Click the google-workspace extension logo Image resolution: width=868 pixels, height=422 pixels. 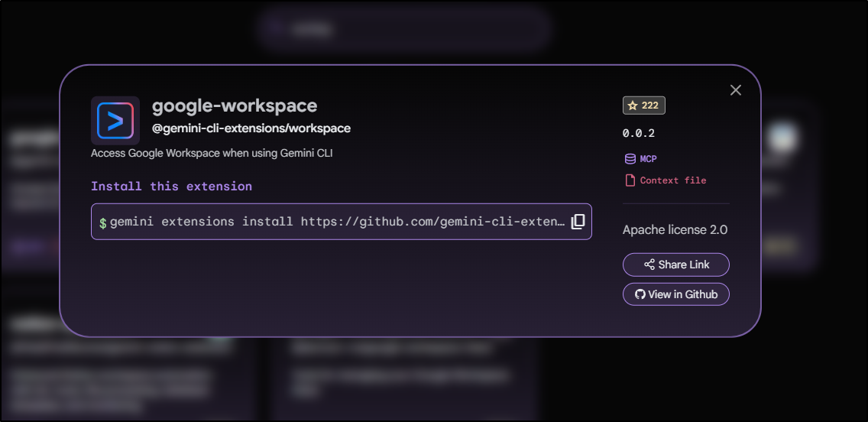[115, 121]
